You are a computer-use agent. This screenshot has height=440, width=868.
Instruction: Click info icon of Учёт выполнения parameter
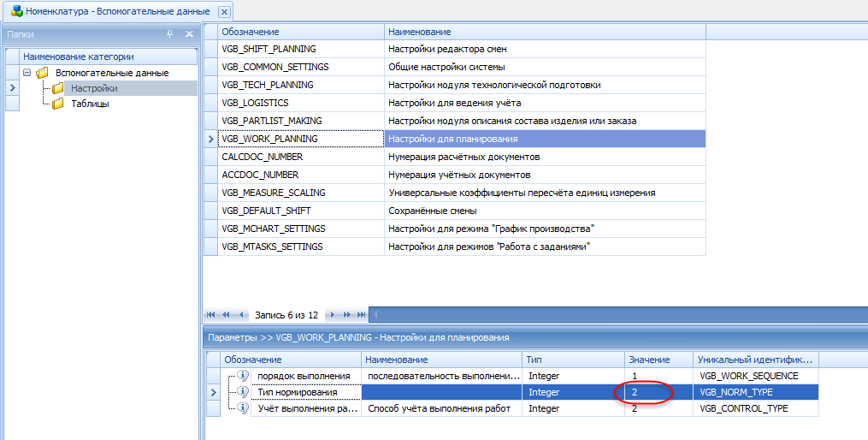tap(243, 408)
